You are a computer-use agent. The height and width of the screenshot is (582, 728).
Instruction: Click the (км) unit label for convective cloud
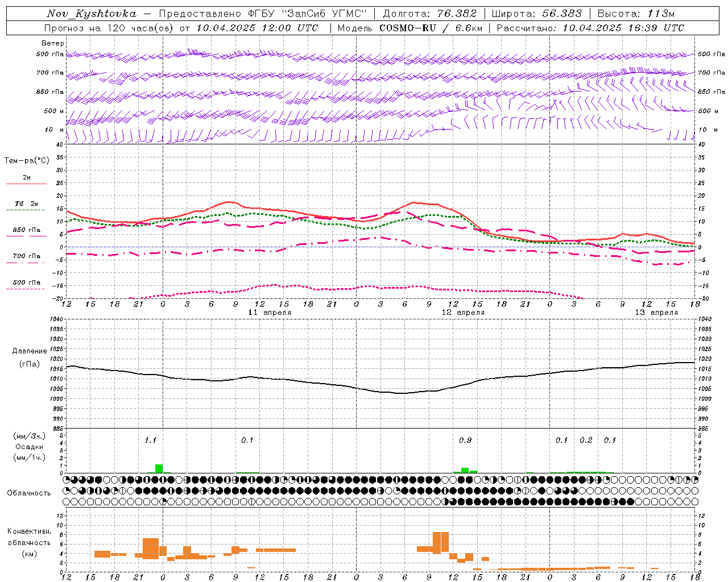tap(29, 554)
